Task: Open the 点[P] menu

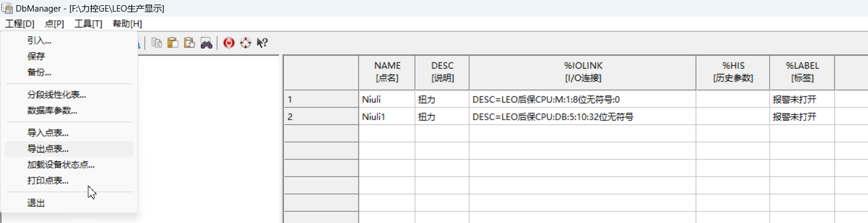Action: point(54,24)
